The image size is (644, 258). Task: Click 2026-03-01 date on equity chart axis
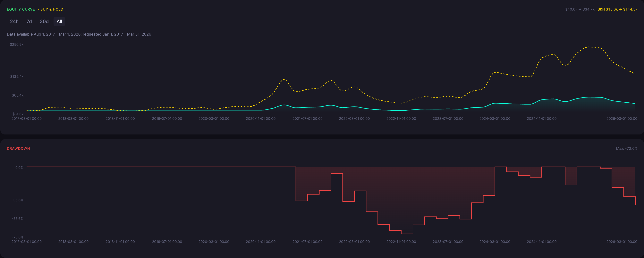(x=622, y=118)
